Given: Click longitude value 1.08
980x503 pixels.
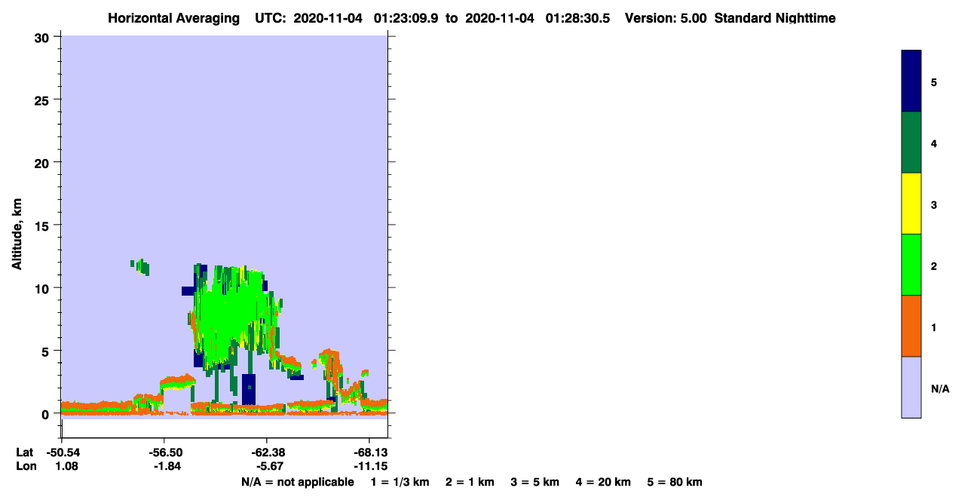Looking at the screenshot, I should click(x=66, y=466).
